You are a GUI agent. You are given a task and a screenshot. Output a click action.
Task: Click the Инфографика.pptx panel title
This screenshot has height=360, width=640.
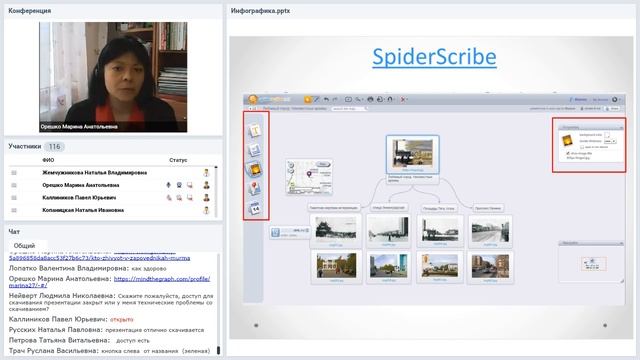coord(260,11)
